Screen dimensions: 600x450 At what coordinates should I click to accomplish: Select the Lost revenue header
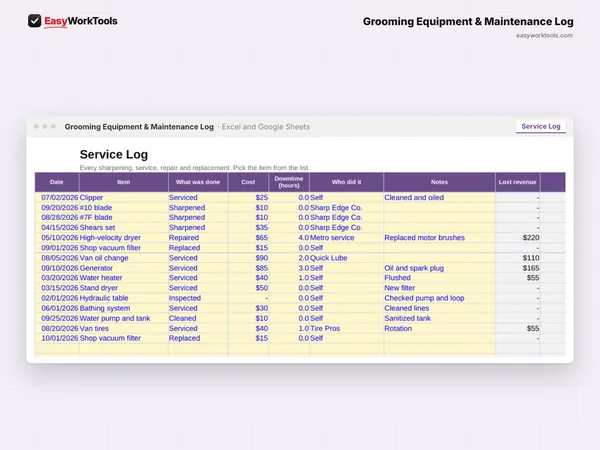coord(517,182)
